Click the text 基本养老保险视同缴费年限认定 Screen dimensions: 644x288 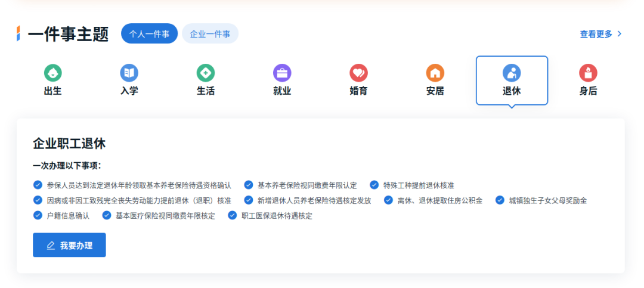point(307,185)
